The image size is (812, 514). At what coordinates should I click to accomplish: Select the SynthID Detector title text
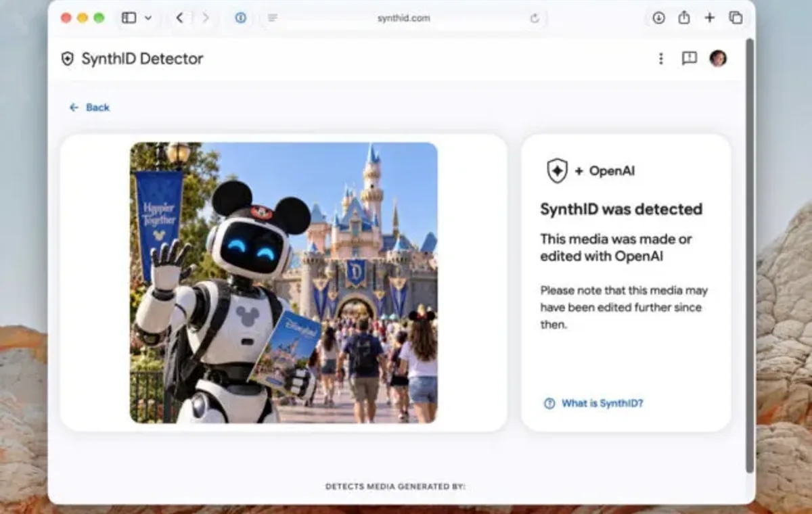pos(142,59)
